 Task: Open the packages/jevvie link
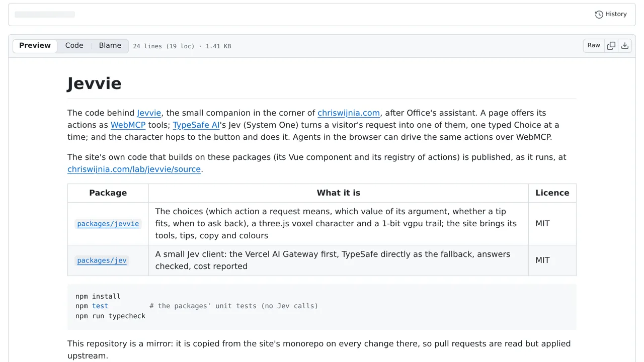click(108, 224)
